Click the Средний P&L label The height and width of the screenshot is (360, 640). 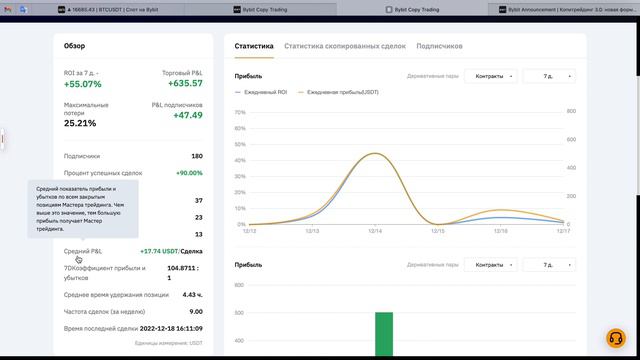[x=83, y=251]
